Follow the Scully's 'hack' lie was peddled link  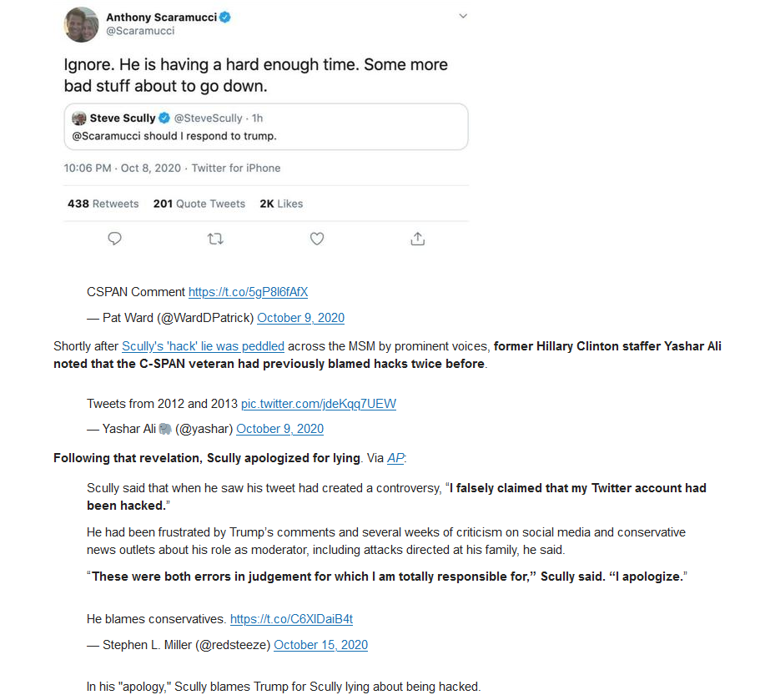203,346
